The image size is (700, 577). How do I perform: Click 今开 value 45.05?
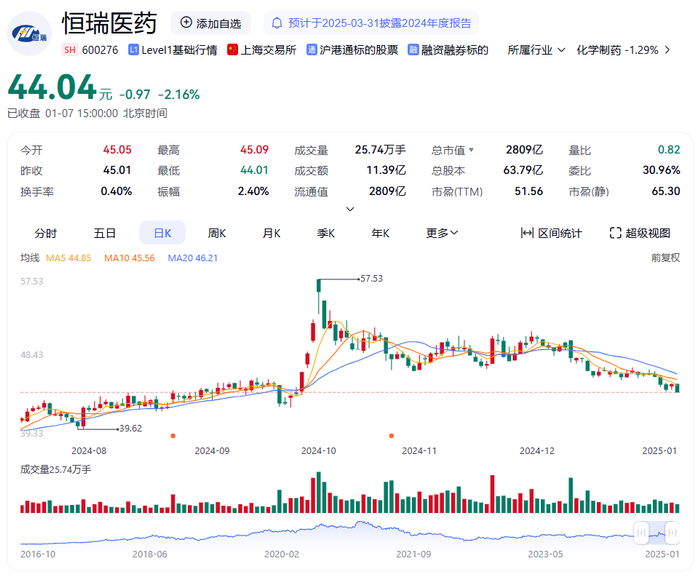(117, 150)
